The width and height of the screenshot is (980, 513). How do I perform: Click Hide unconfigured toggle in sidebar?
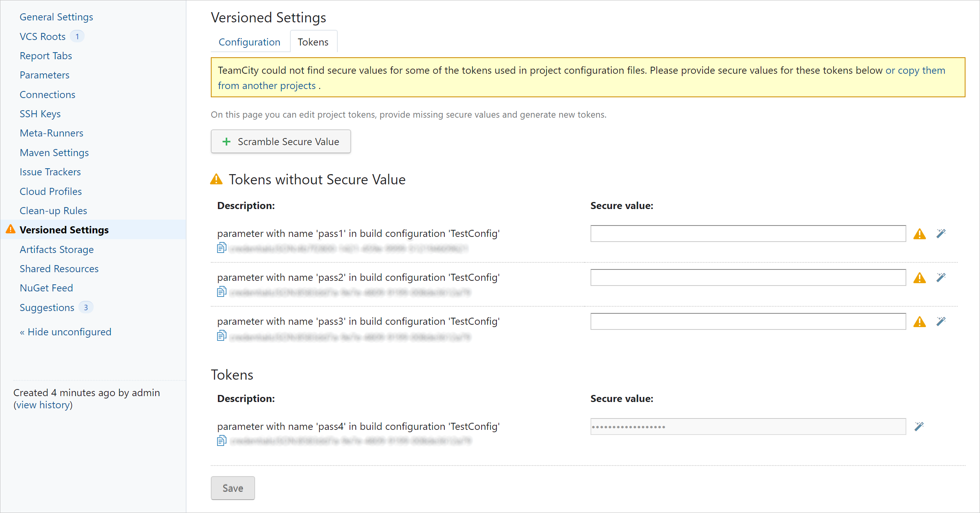(x=65, y=331)
